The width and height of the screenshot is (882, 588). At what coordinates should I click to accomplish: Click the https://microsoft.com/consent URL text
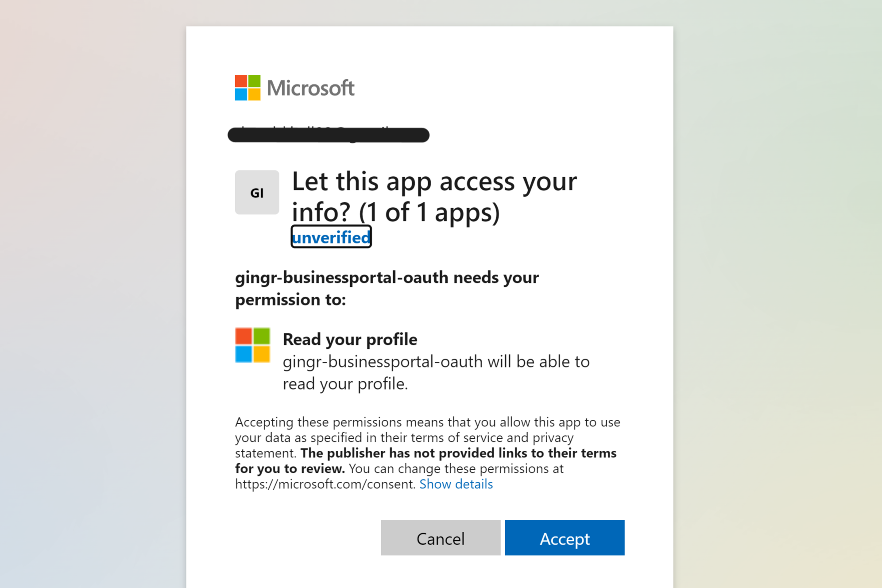(x=325, y=484)
